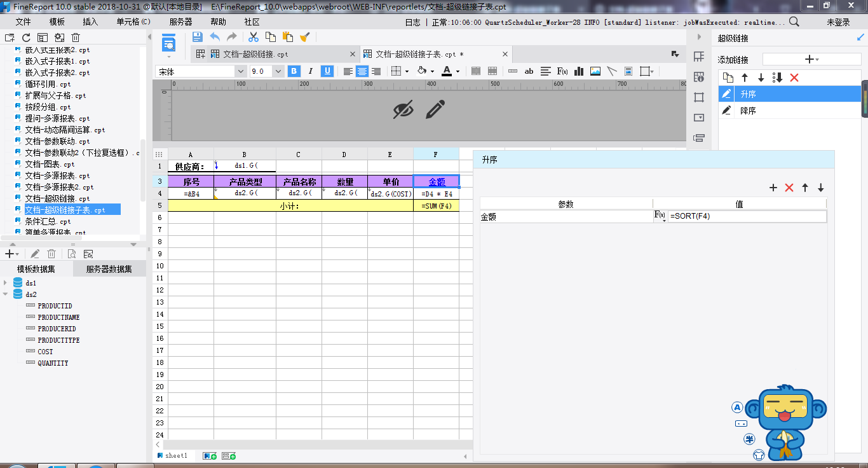Click the value field containing =SORT(F4)

747,216
